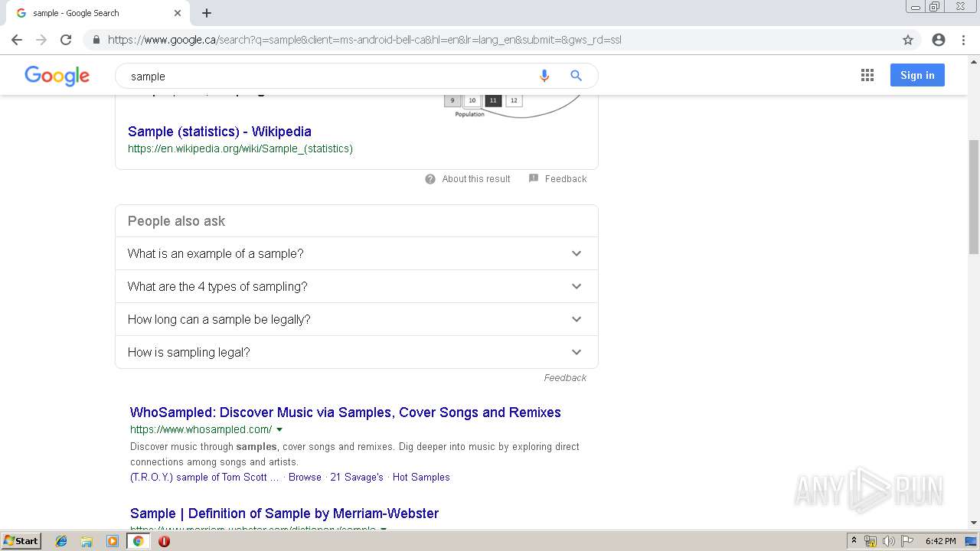
Task: Click the Google logo
Action: point(57,76)
